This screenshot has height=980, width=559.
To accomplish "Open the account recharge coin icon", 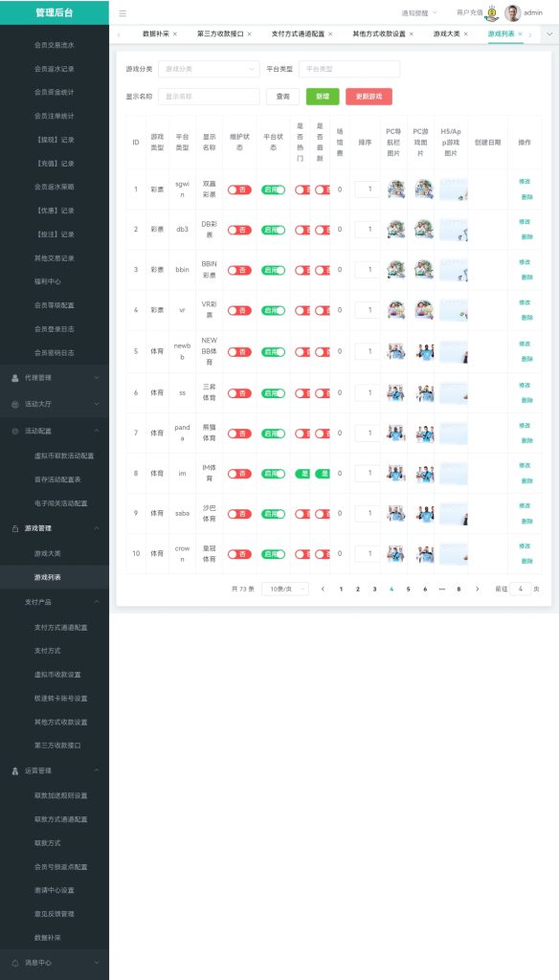I will pos(491,12).
